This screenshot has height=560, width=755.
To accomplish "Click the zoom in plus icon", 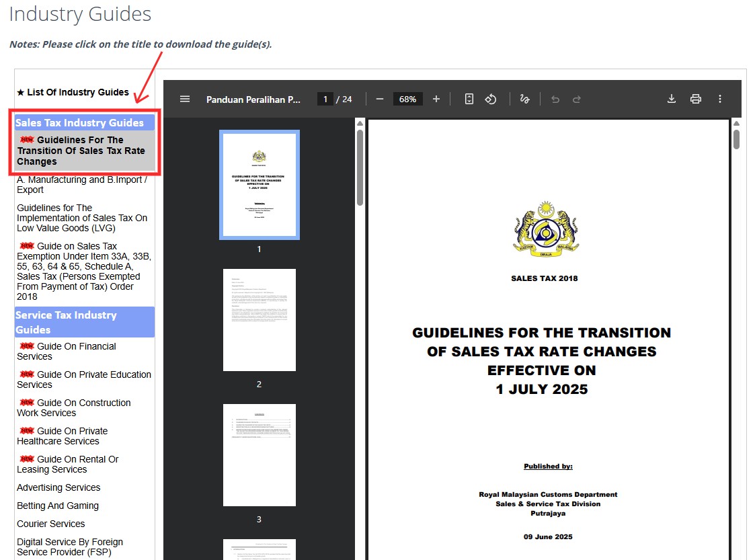I will (x=436, y=99).
